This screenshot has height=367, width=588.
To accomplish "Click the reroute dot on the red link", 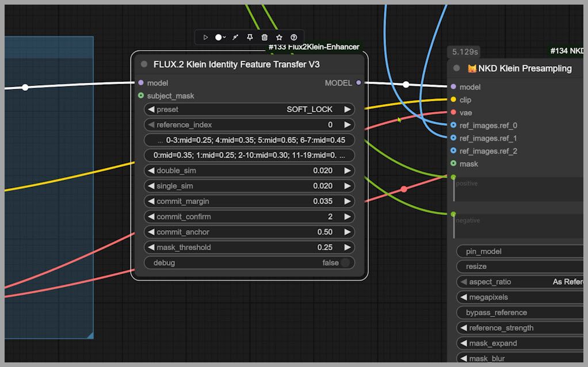I will [403, 189].
